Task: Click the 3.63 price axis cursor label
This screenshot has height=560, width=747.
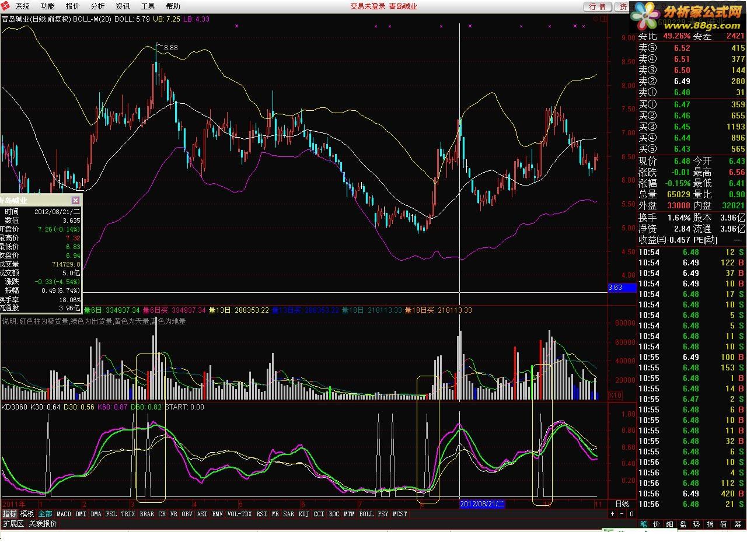Action: [x=622, y=288]
